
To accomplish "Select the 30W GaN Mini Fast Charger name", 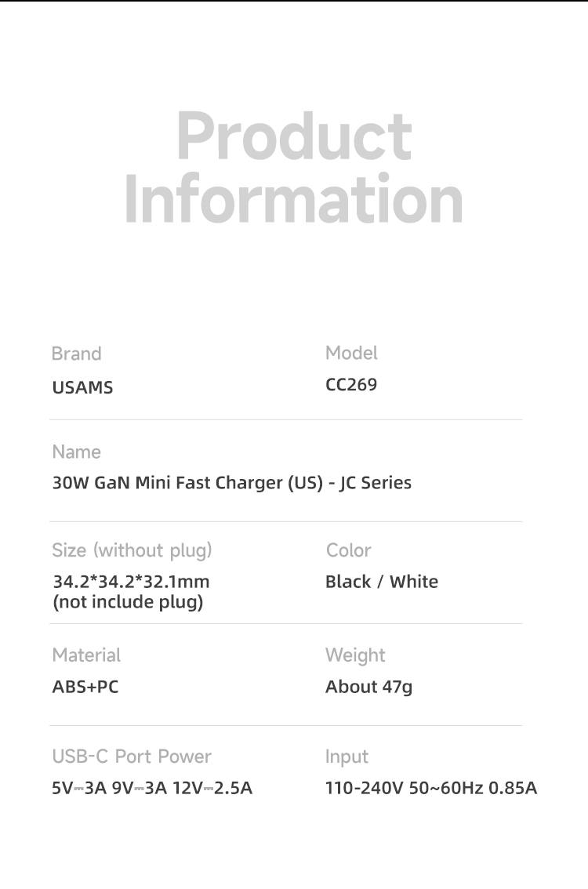I will [231, 482].
